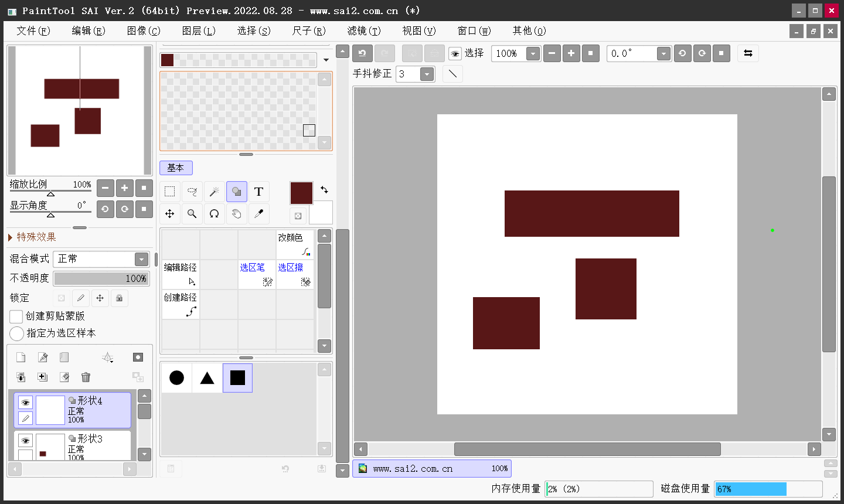Click the 缩放比例 zoom slider

[50, 191]
